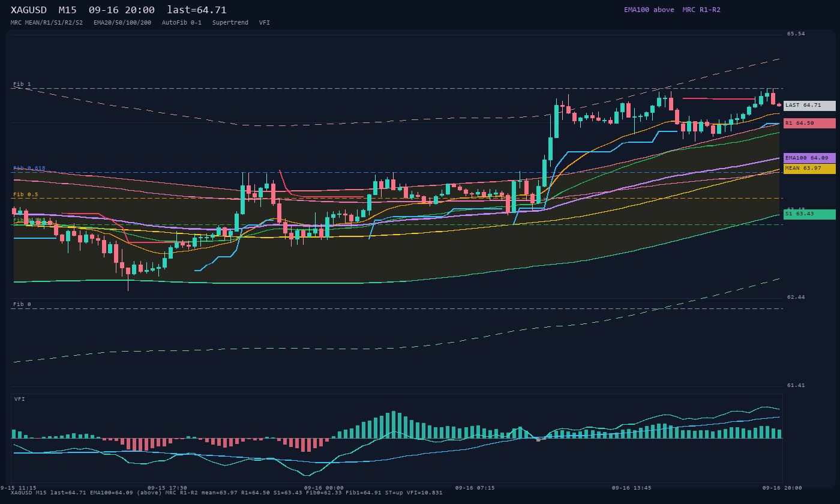The image size is (840, 504).
Task: Click the 'MRC R1-R2' status at top right
Action: pyautogui.click(x=701, y=10)
